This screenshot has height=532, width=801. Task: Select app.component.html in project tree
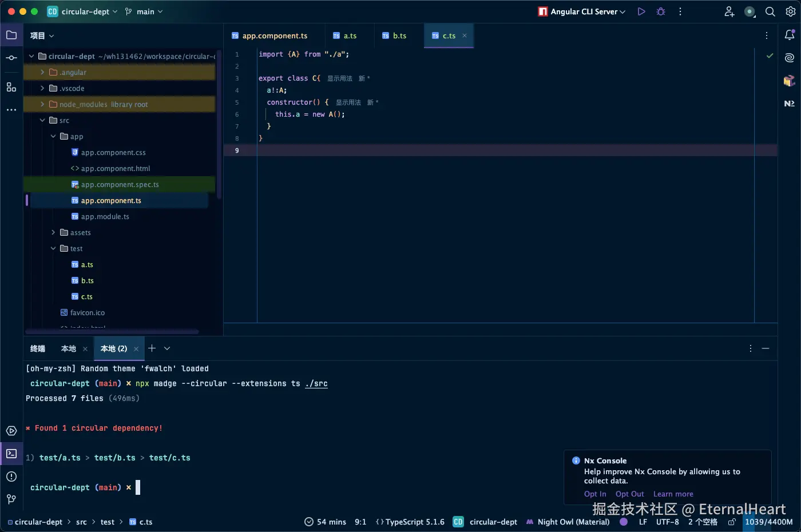coord(116,169)
